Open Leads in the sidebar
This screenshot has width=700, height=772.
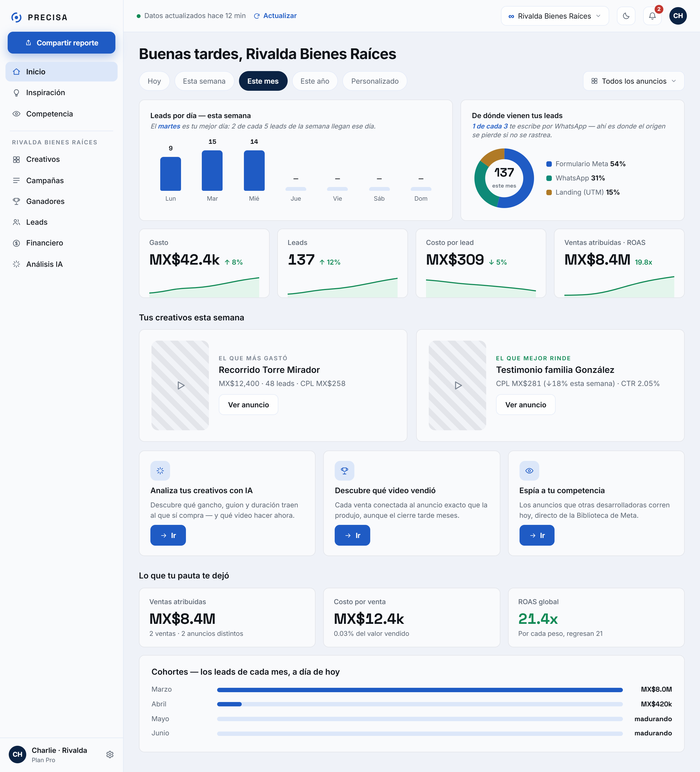coord(61,222)
